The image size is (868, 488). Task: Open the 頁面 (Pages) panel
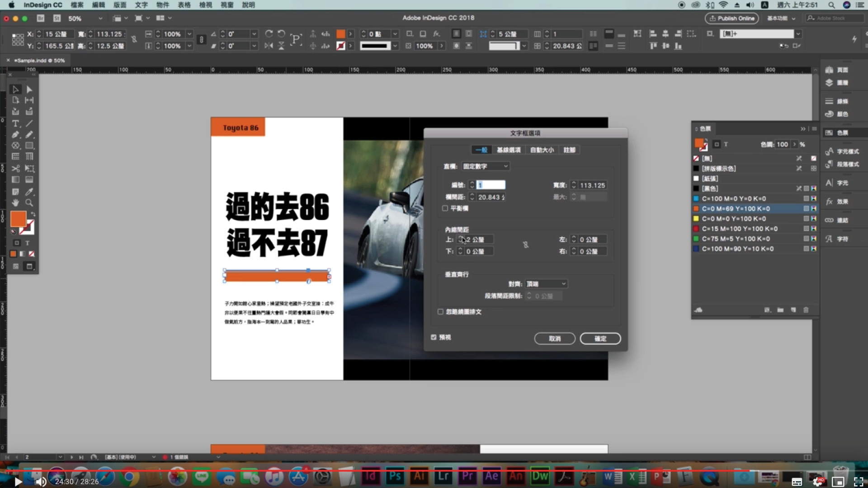click(837, 70)
